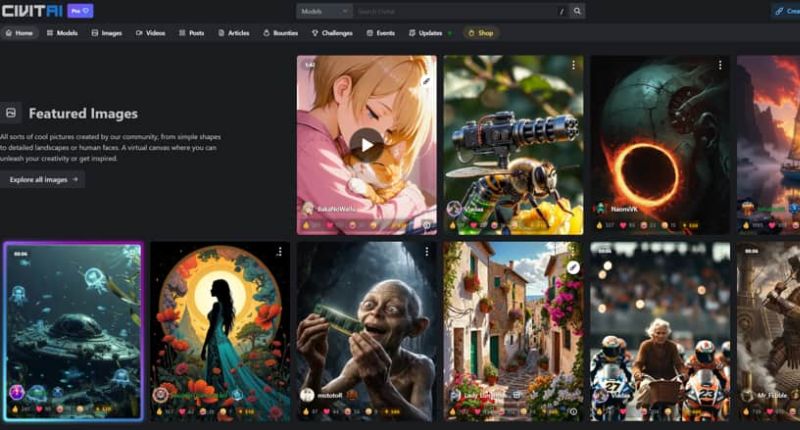The width and height of the screenshot is (800, 430).
Task: Click the remix brush icon on alley image
Action: [x=573, y=267]
